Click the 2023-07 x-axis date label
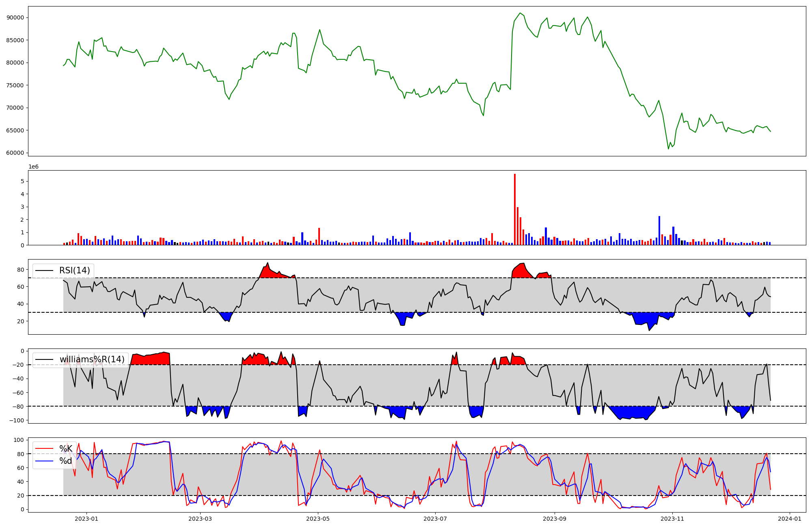 (435, 519)
